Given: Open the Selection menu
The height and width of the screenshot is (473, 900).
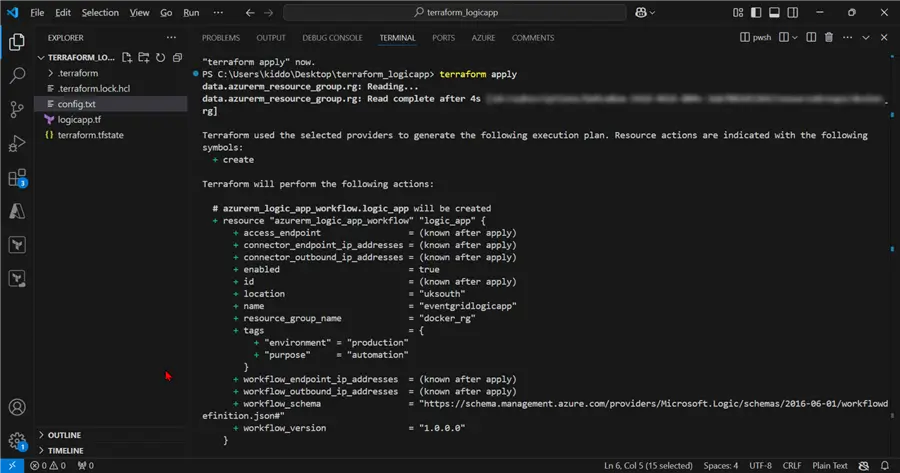Looking at the screenshot, I should point(100,12).
